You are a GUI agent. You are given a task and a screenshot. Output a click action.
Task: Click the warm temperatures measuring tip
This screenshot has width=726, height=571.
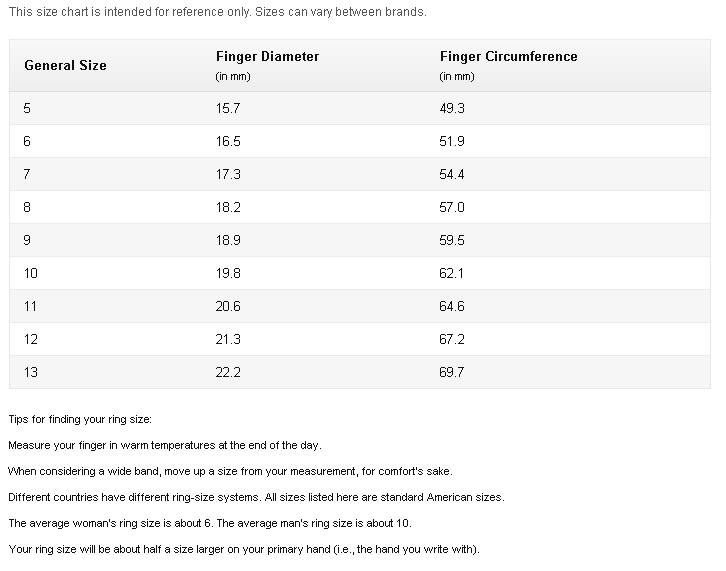(x=164, y=445)
